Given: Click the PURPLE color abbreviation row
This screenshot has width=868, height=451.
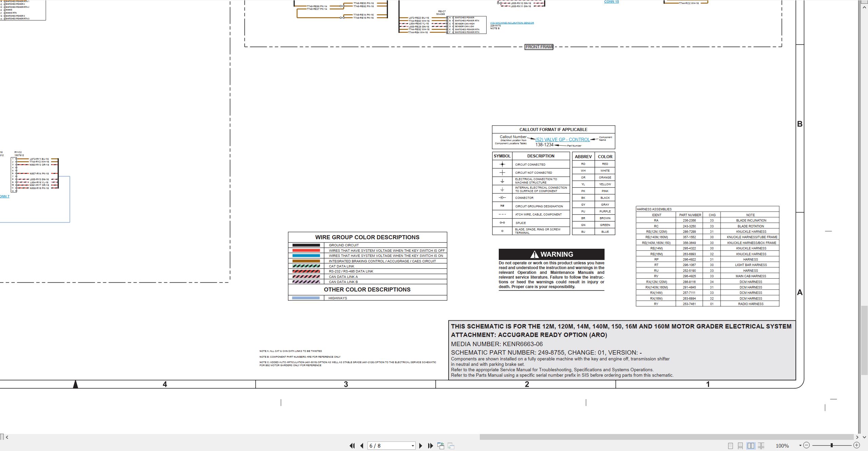Looking at the screenshot, I should (594, 211).
